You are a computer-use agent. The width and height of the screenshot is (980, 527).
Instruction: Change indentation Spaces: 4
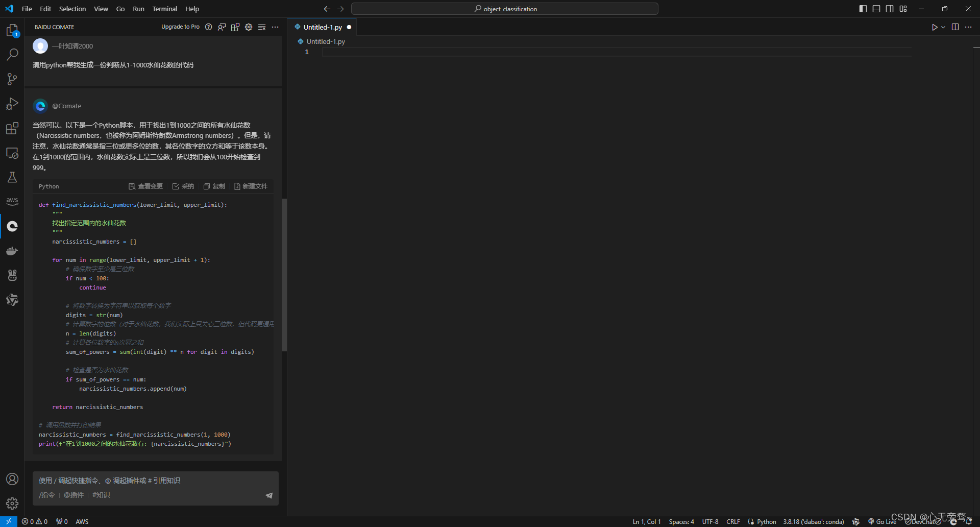click(x=681, y=521)
